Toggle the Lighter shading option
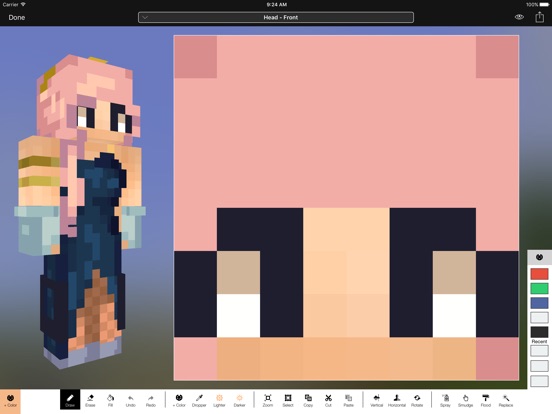 tap(219, 400)
